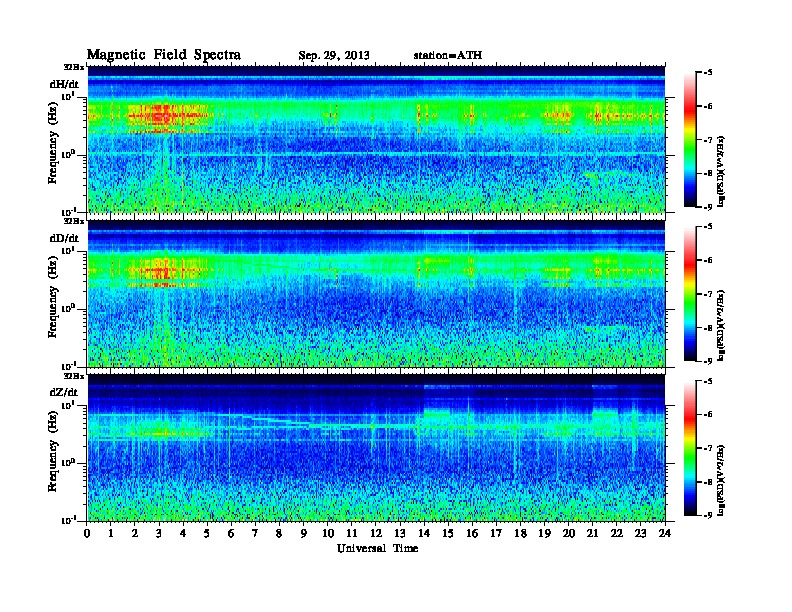792x612 pixels.
Task: Click the "32Hz" label of the dD/dt panel
Action: (x=74, y=221)
